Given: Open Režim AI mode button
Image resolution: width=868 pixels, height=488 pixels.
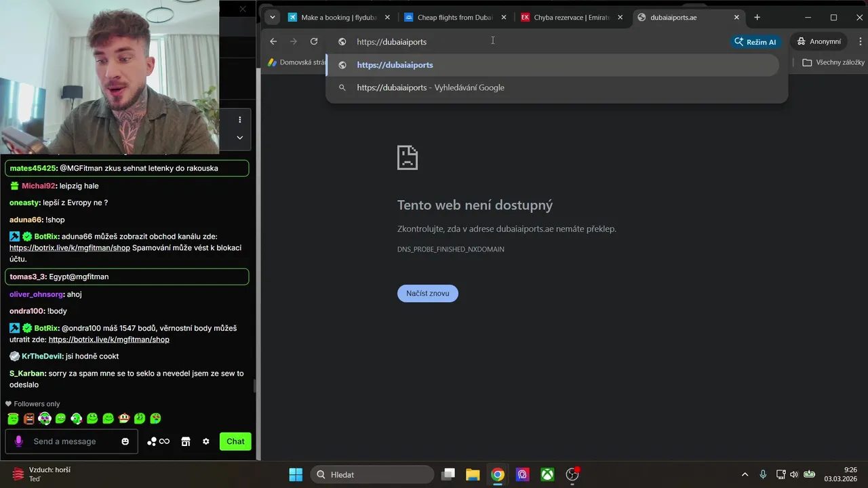Looking at the screenshot, I should coord(756,41).
